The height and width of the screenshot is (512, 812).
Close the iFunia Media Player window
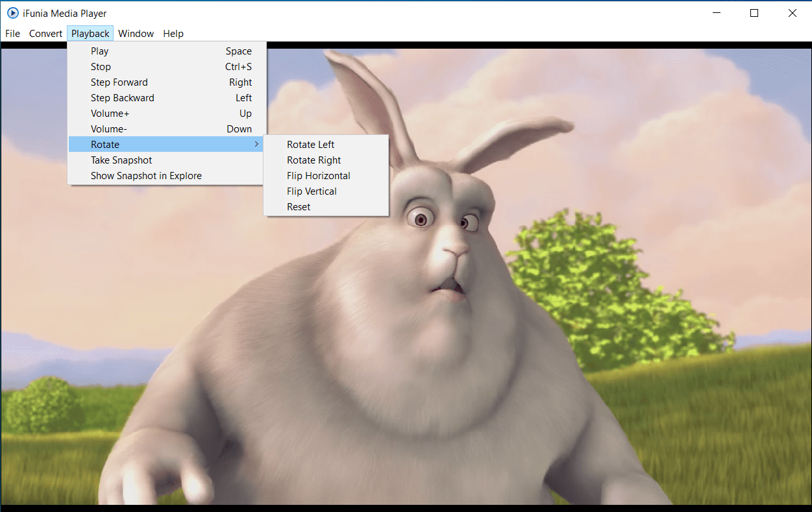tap(792, 13)
